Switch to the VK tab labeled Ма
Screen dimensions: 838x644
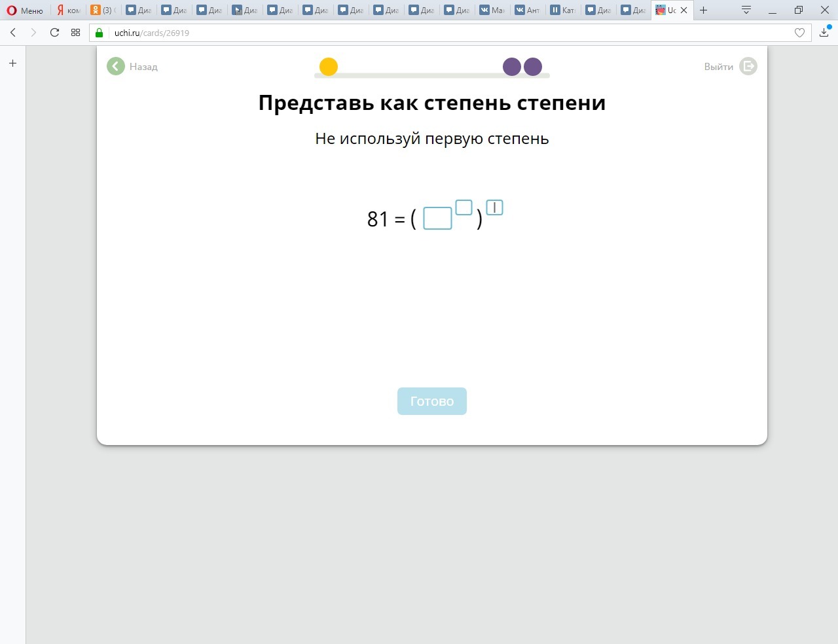coord(492,10)
